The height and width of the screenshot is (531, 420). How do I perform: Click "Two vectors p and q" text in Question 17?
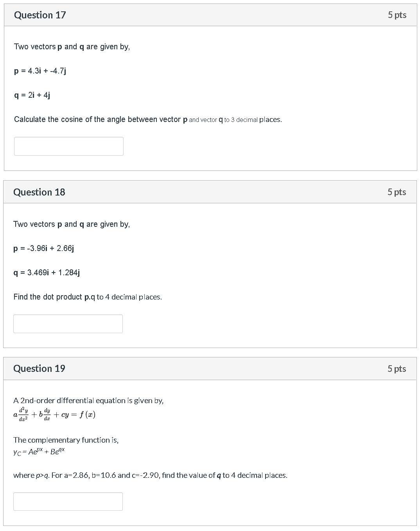pos(72,47)
